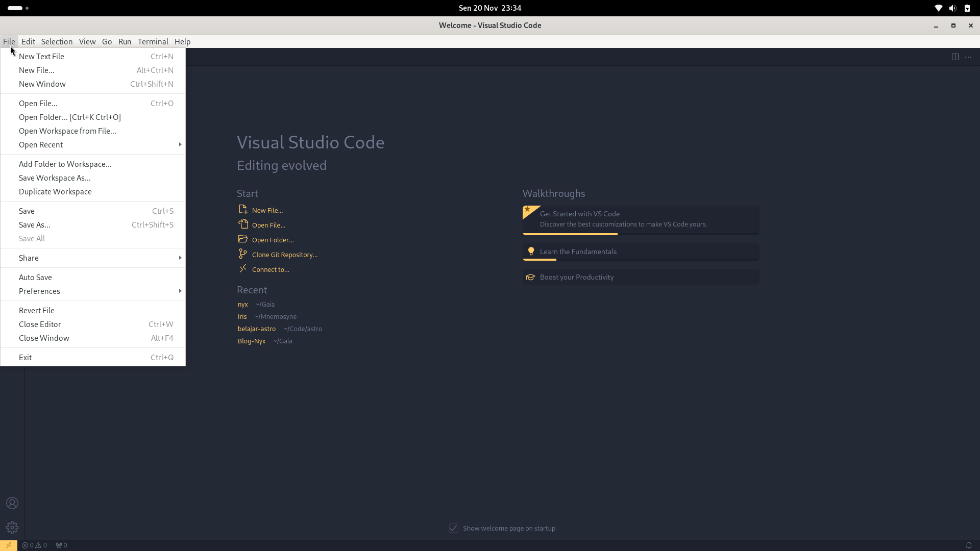Viewport: 980px width, 551px height.
Task: Choose Add Folder to Workspace...
Action: pos(93,164)
